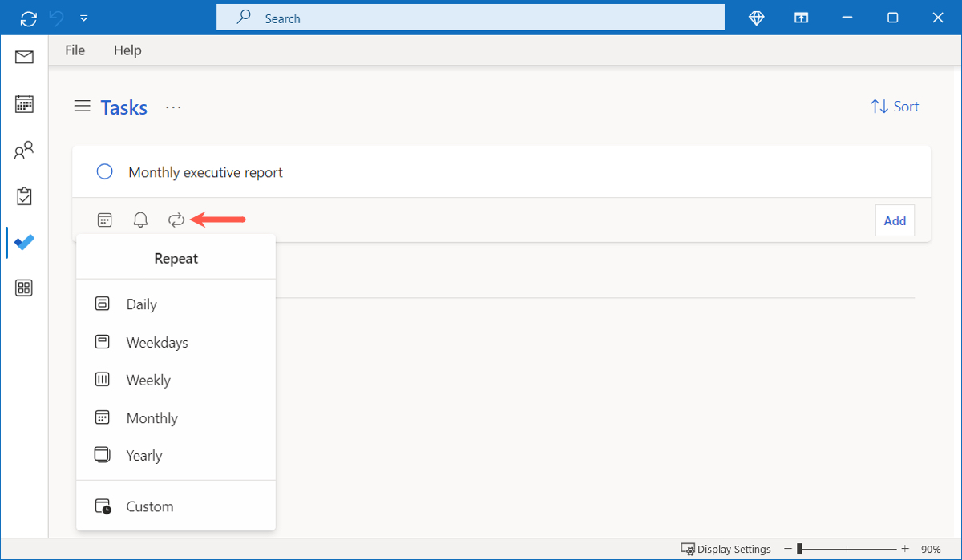This screenshot has height=560, width=962.
Task: Click the diamond premium icon in title bar
Action: (x=756, y=17)
